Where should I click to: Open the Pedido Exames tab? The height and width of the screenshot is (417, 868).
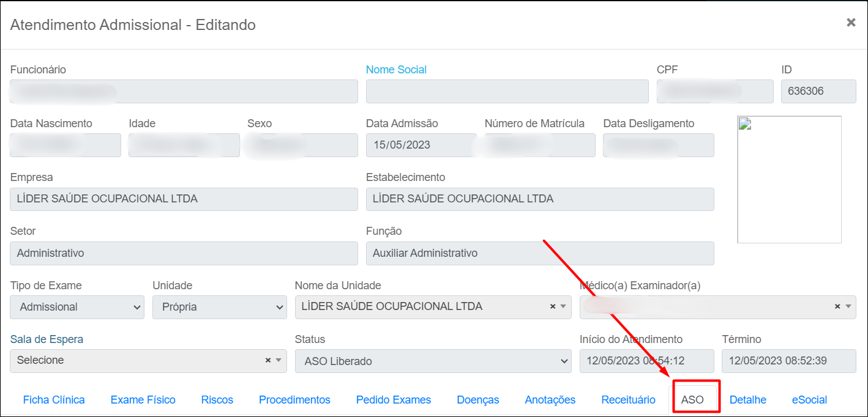tap(394, 400)
